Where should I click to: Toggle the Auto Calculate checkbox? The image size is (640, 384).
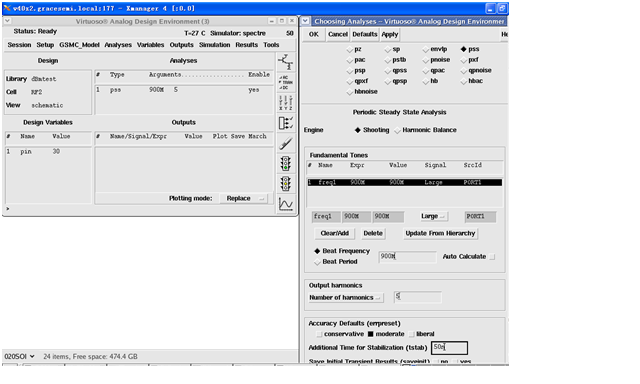(x=492, y=257)
